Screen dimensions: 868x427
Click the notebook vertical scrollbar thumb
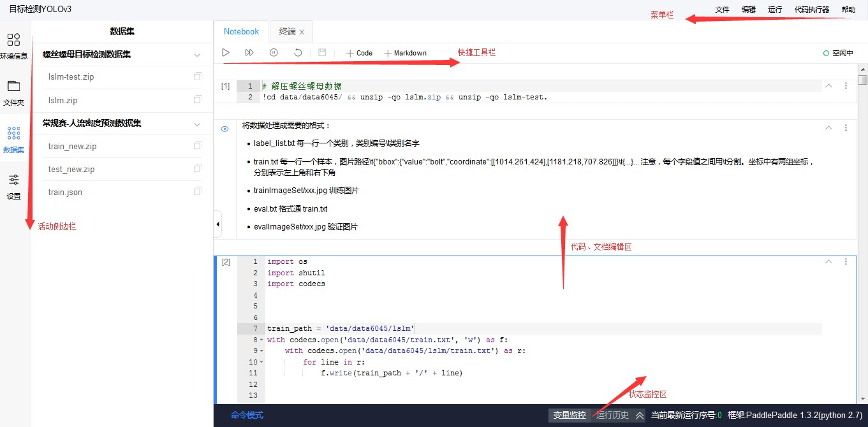pyautogui.click(x=862, y=80)
